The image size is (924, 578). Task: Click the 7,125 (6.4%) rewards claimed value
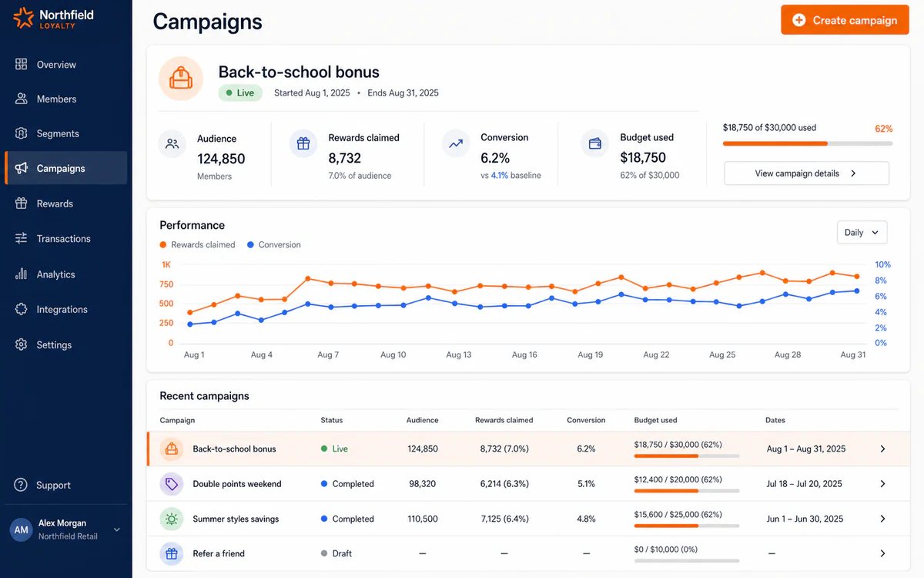point(504,519)
